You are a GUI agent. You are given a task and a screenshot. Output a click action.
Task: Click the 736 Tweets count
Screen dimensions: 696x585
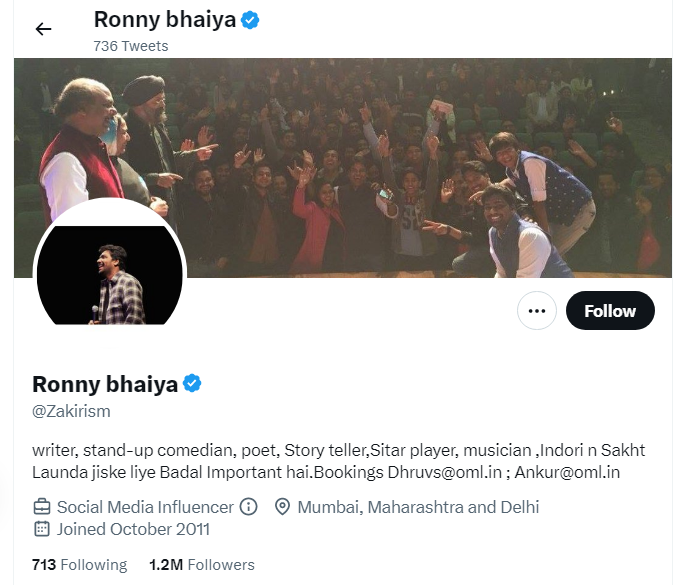(x=131, y=46)
